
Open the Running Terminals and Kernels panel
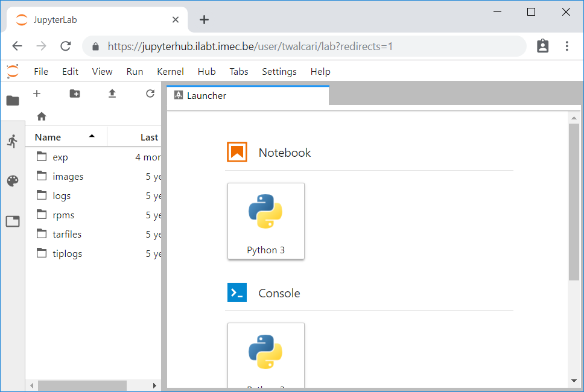click(13, 141)
